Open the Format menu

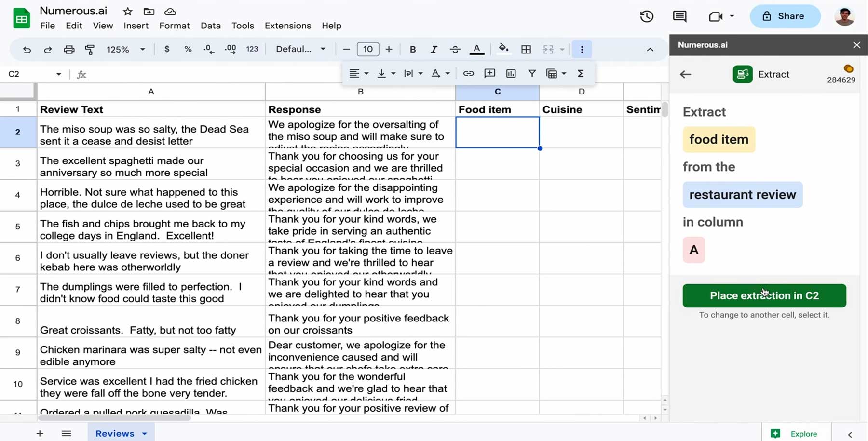[174, 26]
